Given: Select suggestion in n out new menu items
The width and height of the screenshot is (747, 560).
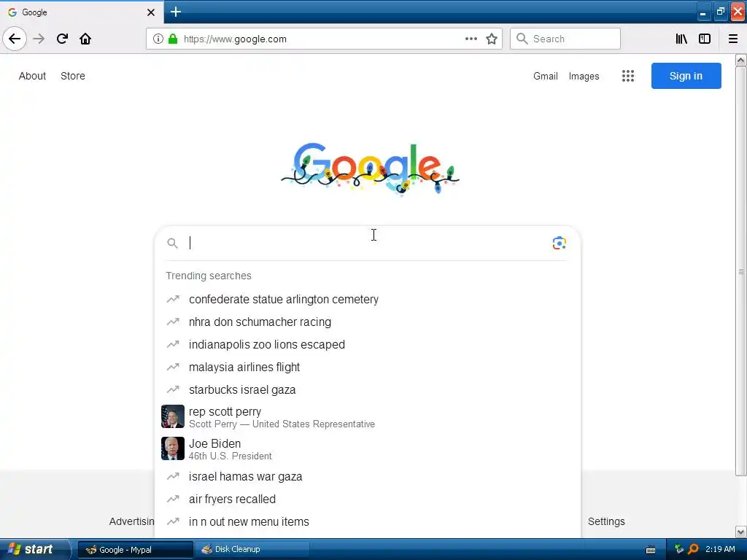Looking at the screenshot, I should pyautogui.click(x=367, y=521).
